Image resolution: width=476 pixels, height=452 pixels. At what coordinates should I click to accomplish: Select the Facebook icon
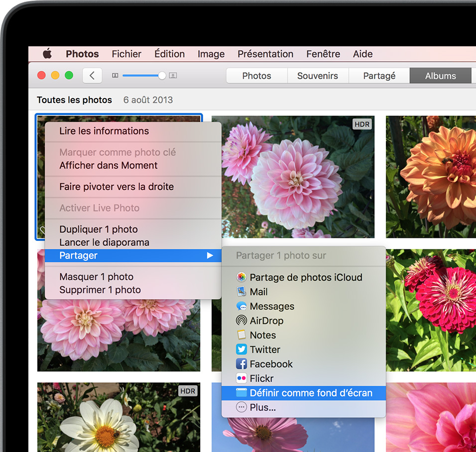[x=241, y=364]
